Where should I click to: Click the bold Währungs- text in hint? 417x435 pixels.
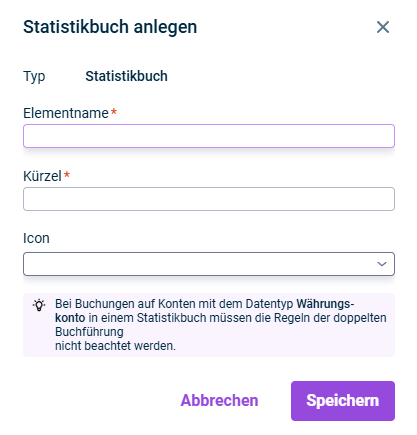(x=325, y=304)
